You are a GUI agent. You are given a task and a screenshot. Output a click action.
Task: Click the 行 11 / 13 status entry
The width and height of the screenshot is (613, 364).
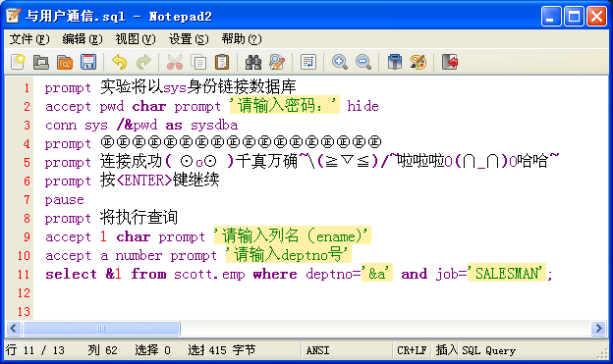point(34,350)
